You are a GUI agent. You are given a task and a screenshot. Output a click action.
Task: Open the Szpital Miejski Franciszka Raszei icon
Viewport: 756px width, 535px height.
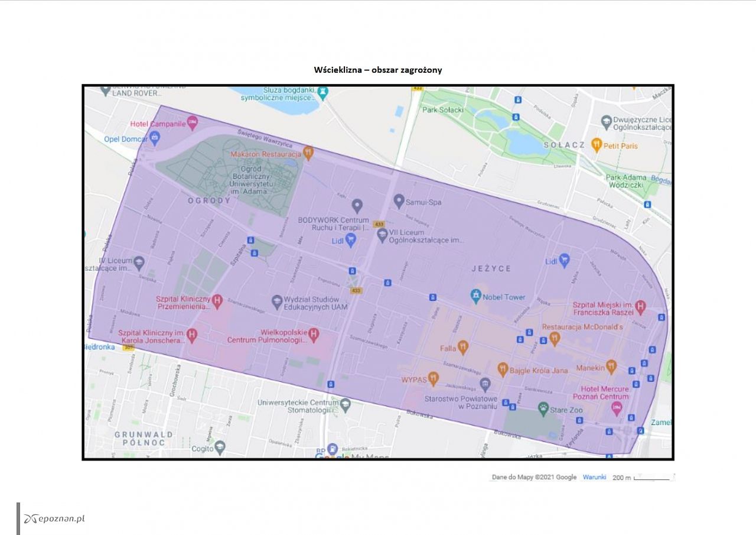(640, 307)
